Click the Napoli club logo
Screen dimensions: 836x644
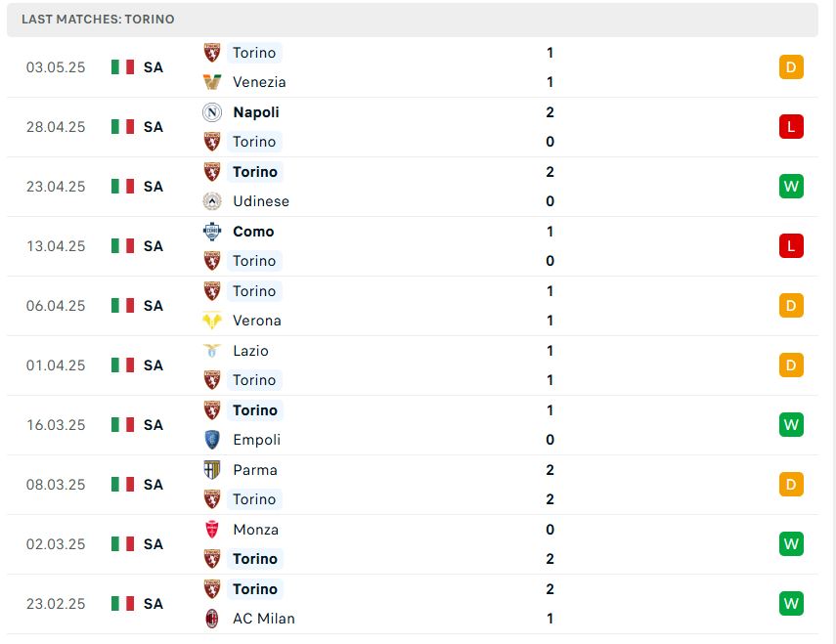[211, 112]
